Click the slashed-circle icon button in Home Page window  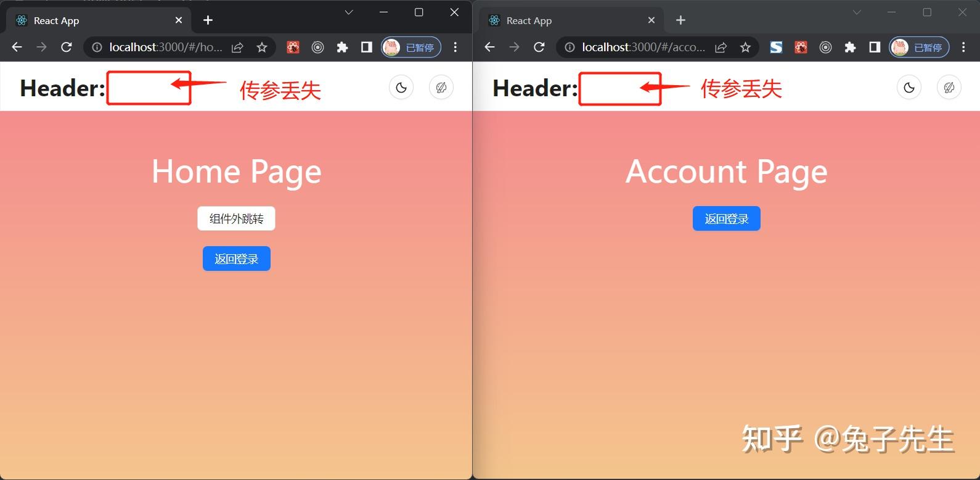coord(441,88)
